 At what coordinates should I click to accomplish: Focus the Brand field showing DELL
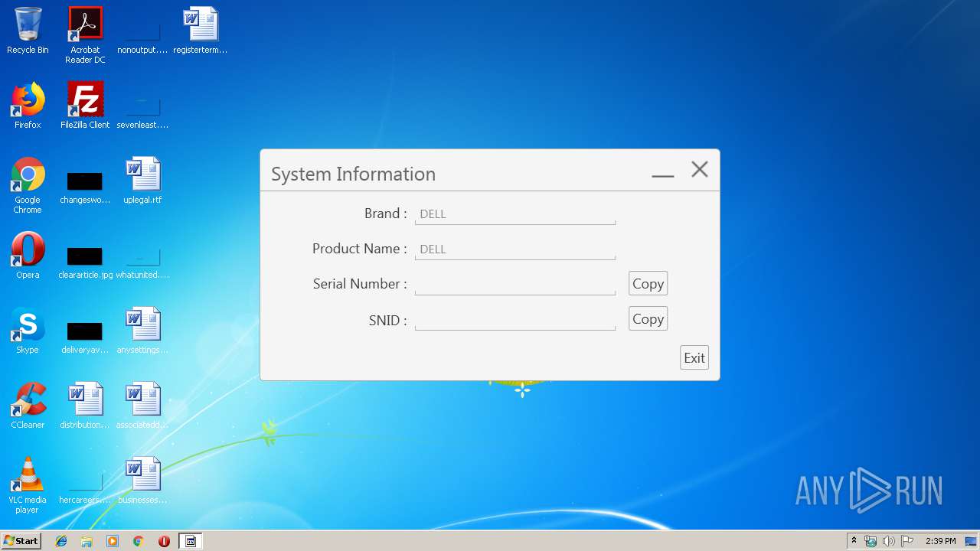515,214
